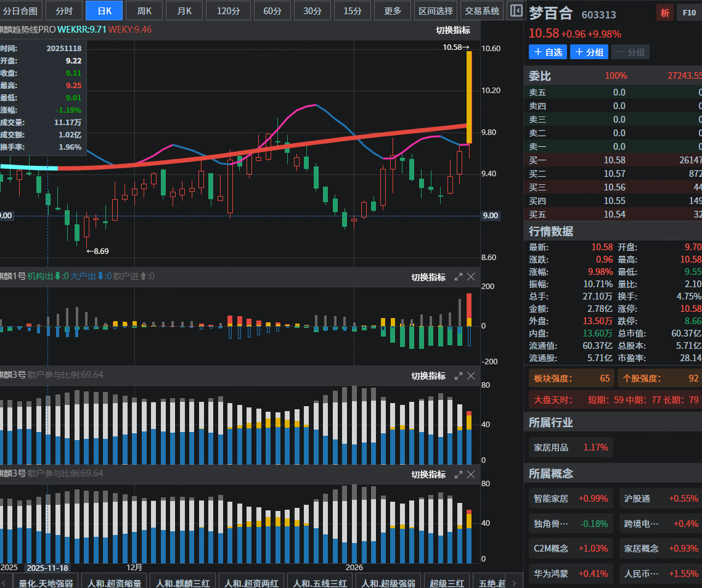Image resolution: width=702 pixels, height=588 pixels.
Task: Maximize the middle 麒麟3号 panel
Action: tap(458, 376)
